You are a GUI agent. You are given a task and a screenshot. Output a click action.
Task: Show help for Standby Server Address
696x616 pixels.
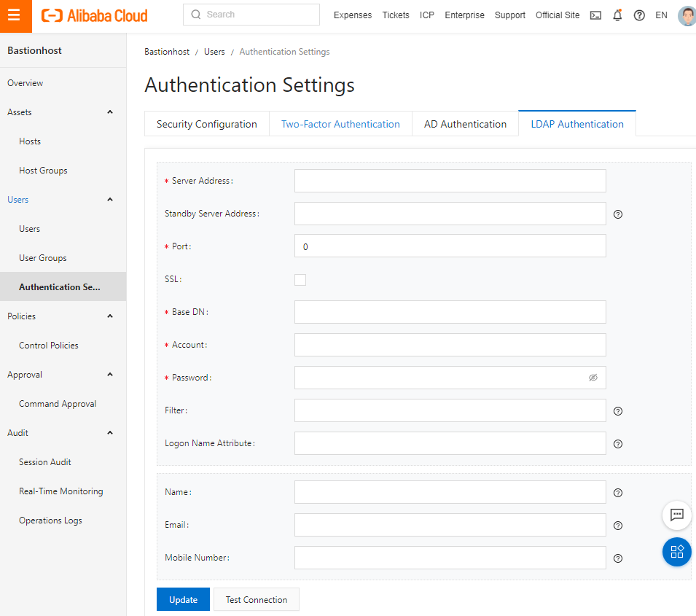[x=617, y=214]
